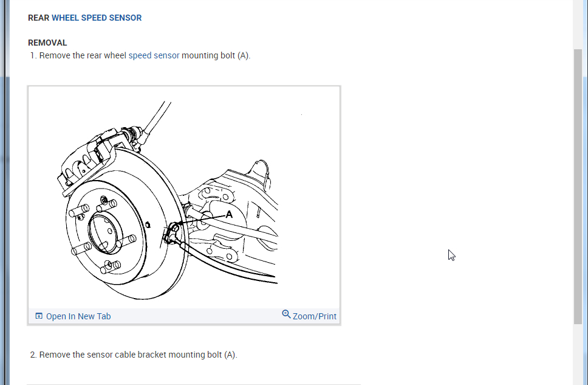Click the word "REAR" in the title
588x385 pixels.
click(x=38, y=18)
